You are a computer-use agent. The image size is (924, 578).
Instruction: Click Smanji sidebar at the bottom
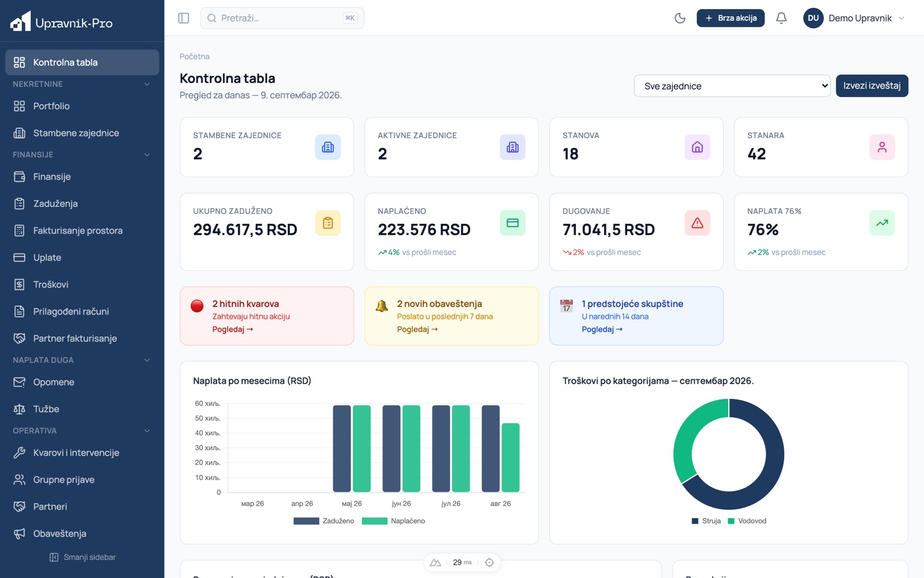click(x=82, y=557)
